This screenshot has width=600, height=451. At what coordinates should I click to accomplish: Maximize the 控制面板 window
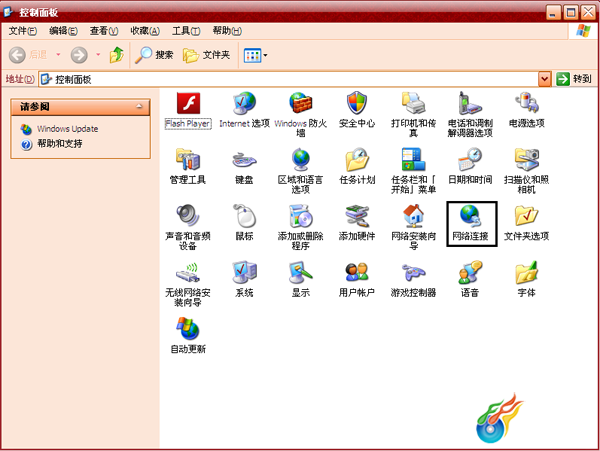[x=571, y=13]
